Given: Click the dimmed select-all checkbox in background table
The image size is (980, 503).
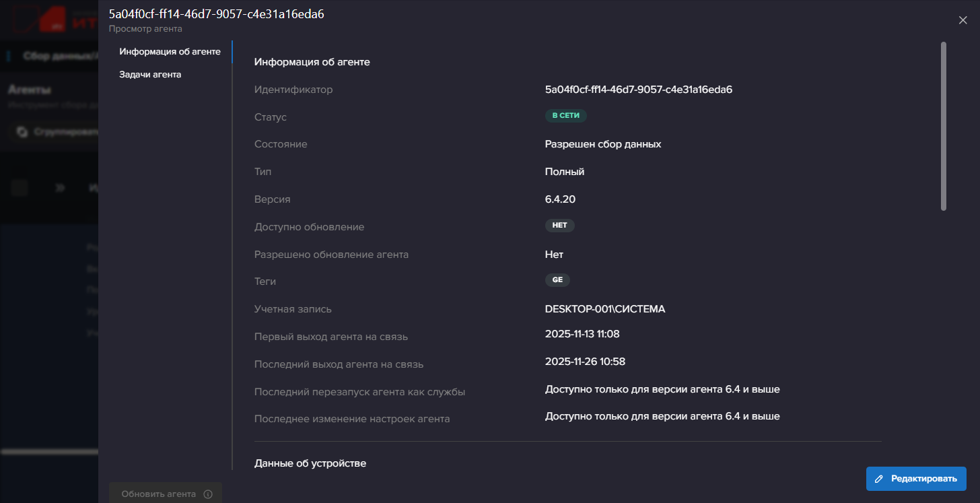Looking at the screenshot, I should (x=20, y=188).
